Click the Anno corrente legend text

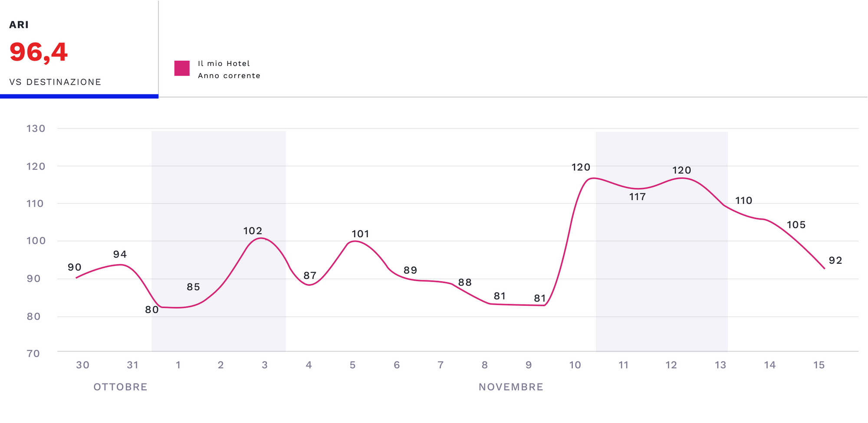pyautogui.click(x=229, y=75)
